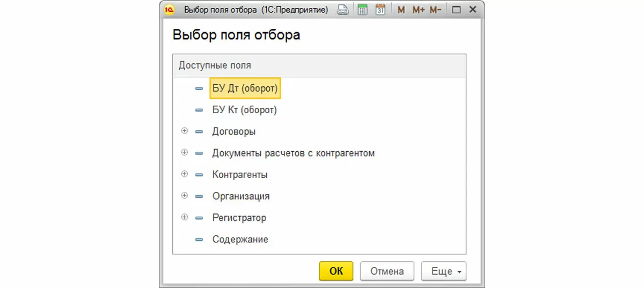
Task: Click the M memory button
Action: click(401, 10)
